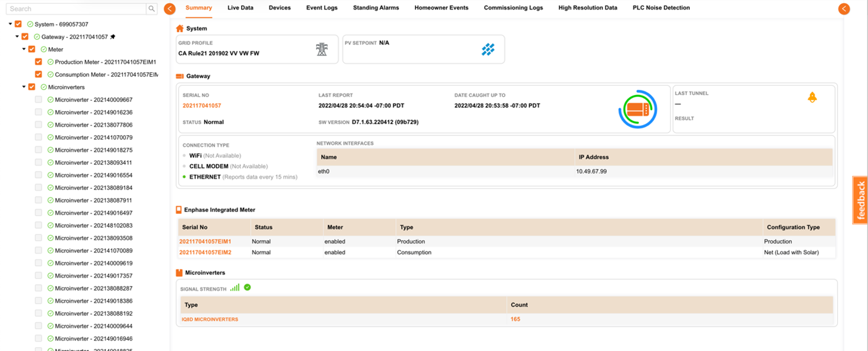The width and height of the screenshot is (868, 351).
Task: Click status icon of Microinverter 202138077806
Action: pyautogui.click(x=50, y=125)
